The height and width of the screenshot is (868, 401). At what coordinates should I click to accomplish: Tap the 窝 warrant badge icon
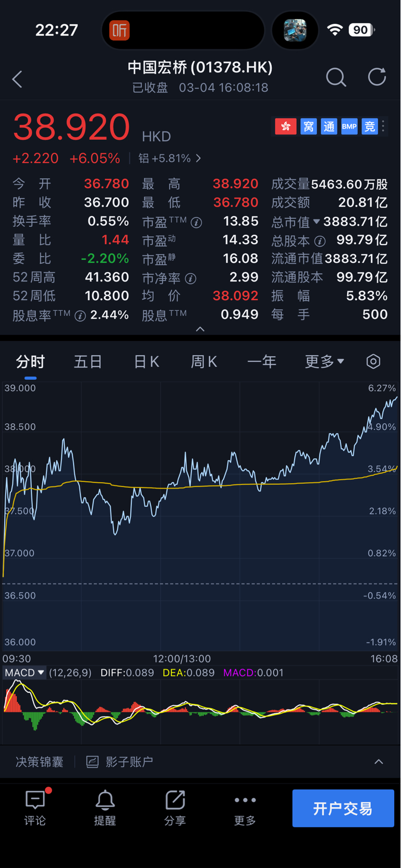(x=308, y=126)
